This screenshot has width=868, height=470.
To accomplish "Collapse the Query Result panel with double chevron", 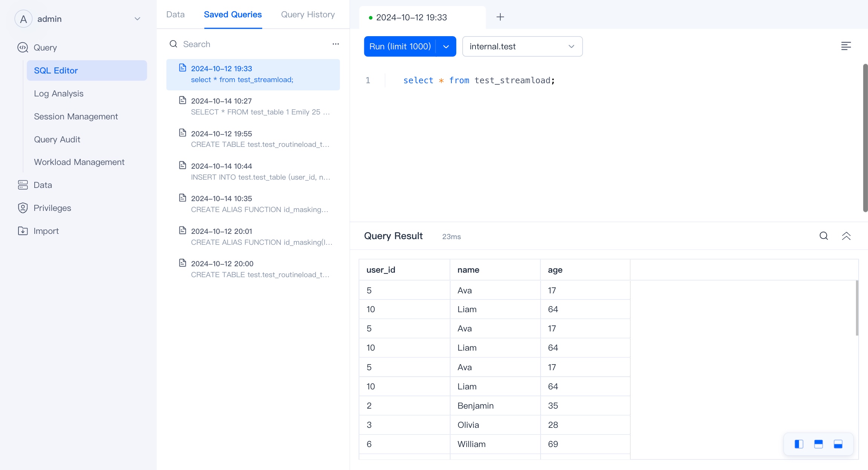I will [x=846, y=236].
